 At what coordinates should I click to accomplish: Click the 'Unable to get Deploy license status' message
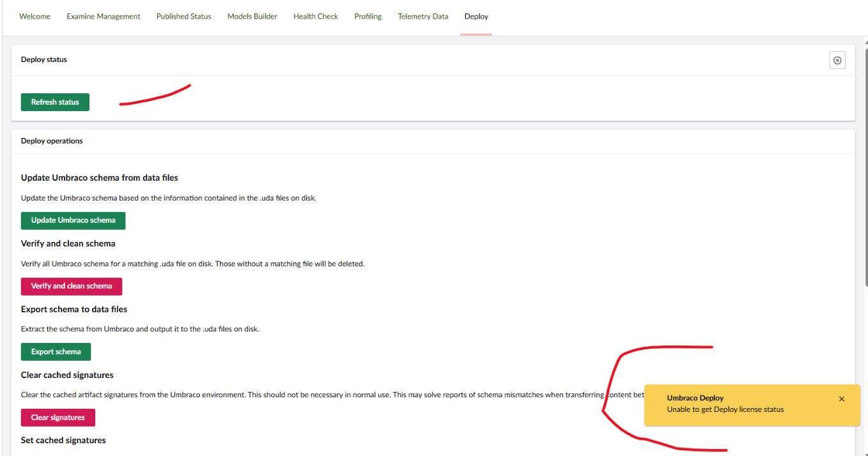725,409
